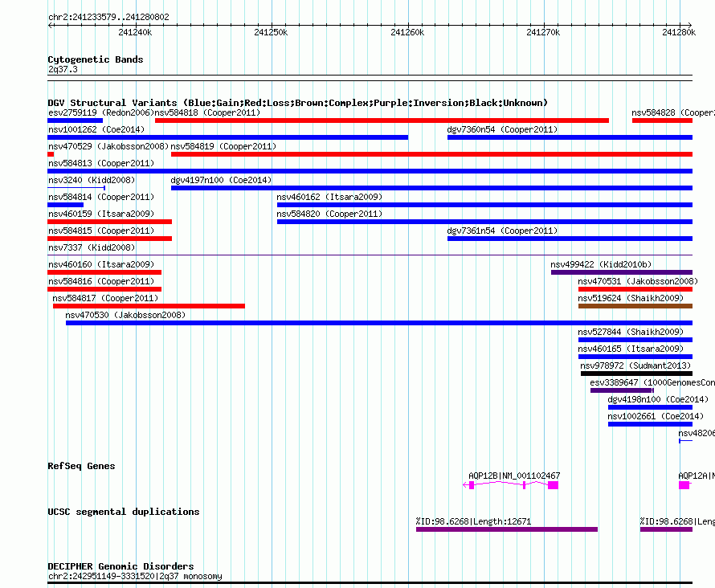Click nsv584820 (Cooper2011) label
The image size is (715, 588).
click(329, 214)
